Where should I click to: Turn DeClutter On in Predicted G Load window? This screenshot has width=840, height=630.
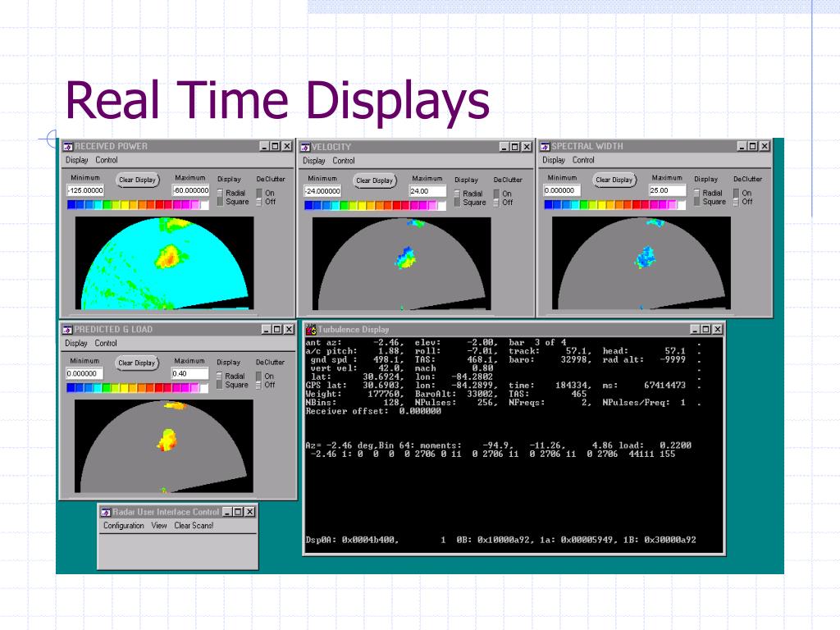pyautogui.click(x=258, y=376)
